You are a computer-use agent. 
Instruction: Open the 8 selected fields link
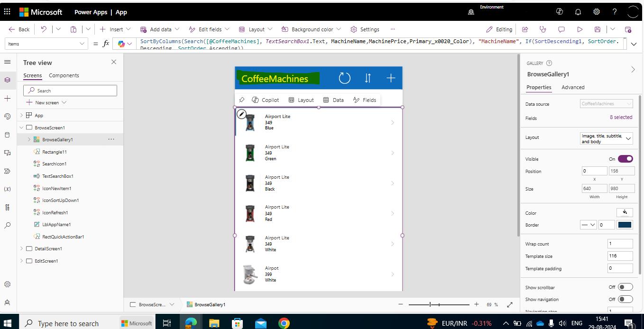(621, 117)
